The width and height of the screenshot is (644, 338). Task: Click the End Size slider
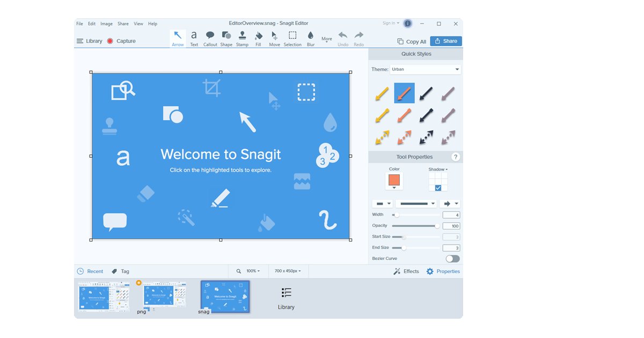click(x=415, y=248)
